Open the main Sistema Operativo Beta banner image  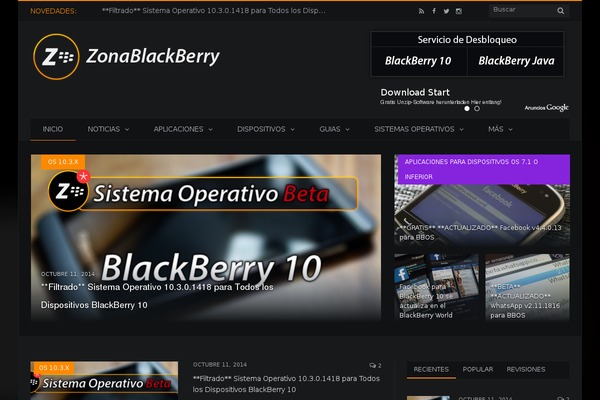[206, 237]
